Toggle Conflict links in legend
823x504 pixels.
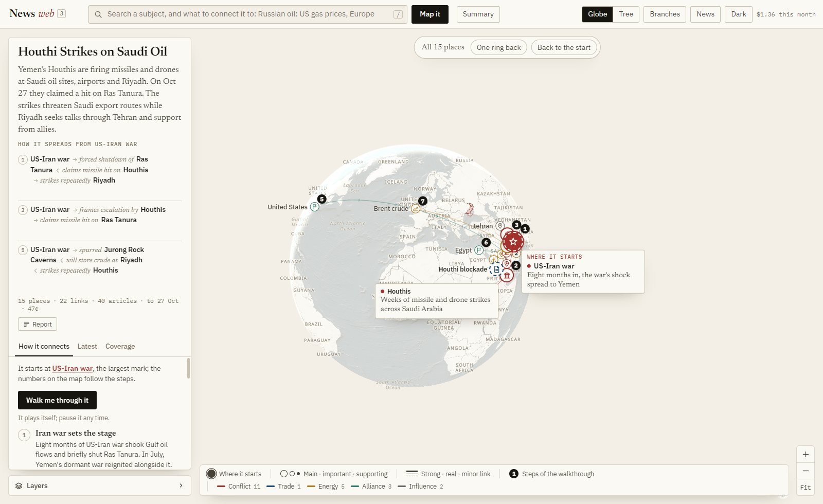click(x=239, y=487)
